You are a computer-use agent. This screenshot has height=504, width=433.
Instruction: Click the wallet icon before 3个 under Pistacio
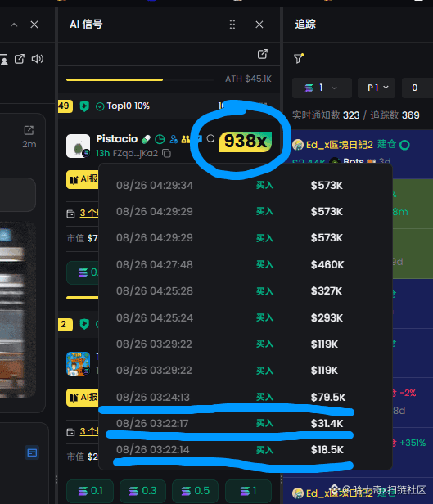(70, 214)
